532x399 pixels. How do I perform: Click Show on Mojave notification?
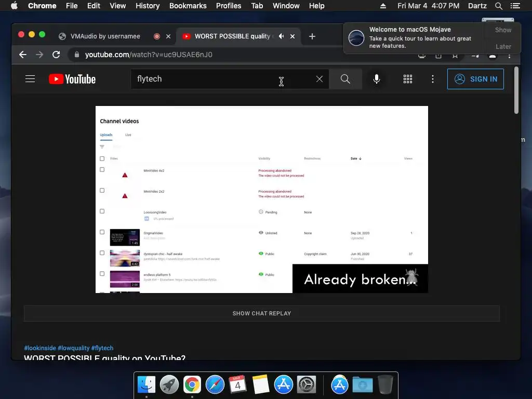pos(503,30)
